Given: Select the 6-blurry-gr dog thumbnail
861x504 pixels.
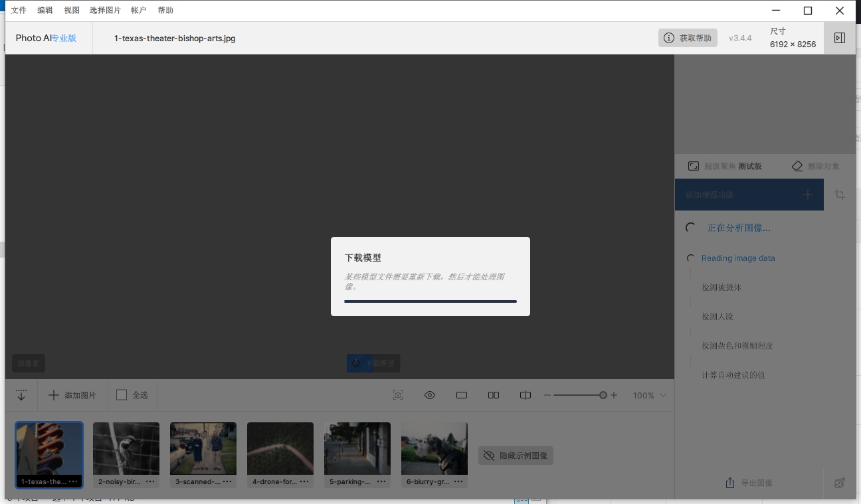Looking at the screenshot, I should pyautogui.click(x=434, y=449).
